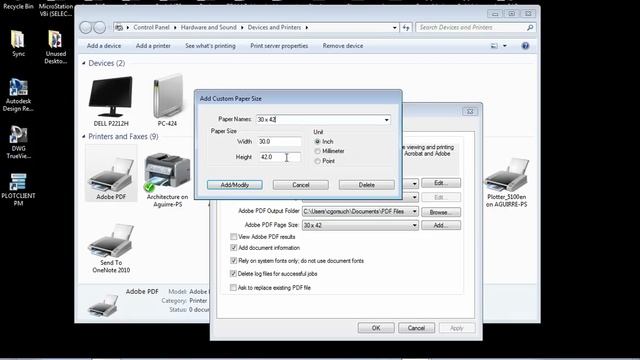Open the Paper Names dropdown
The image size is (640, 360).
click(x=386, y=120)
